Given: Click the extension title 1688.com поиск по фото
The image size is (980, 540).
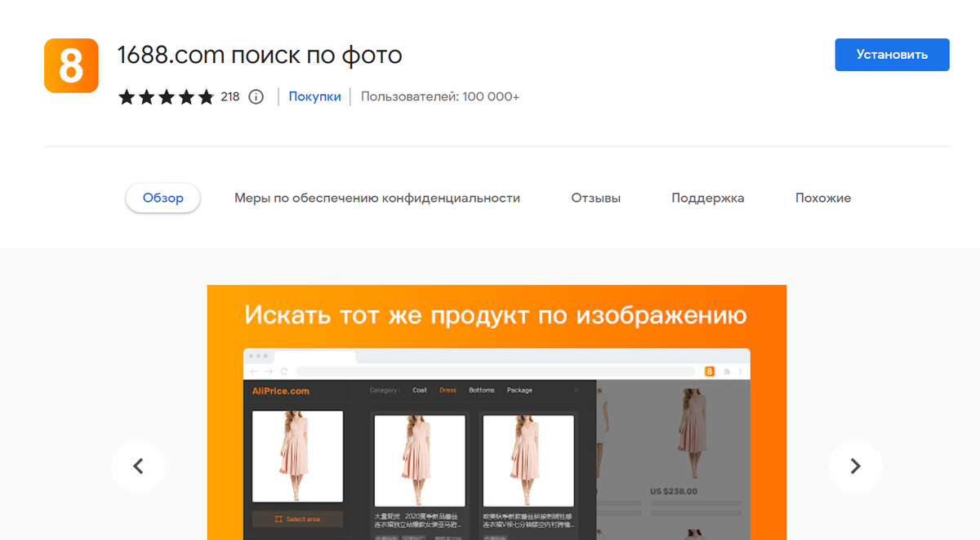Looking at the screenshot, I should click(x=260, y=55).
